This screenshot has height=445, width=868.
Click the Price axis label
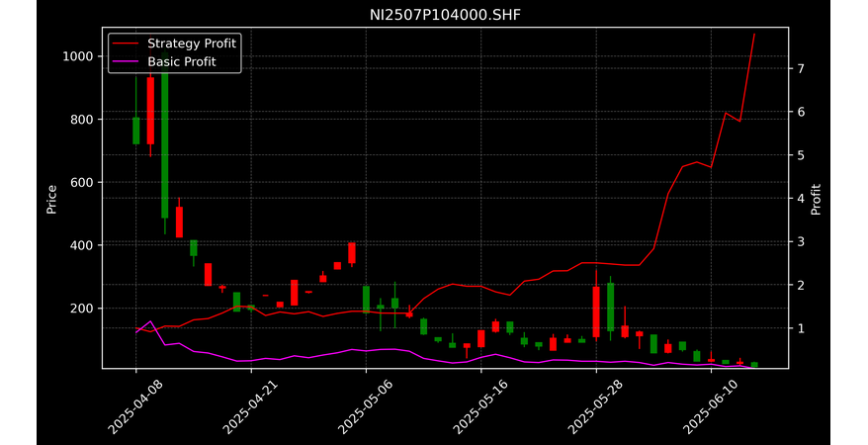point(51,199)
